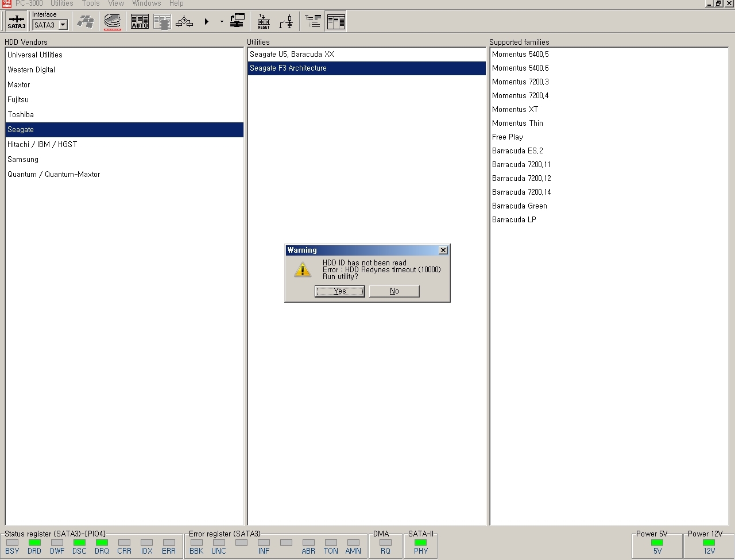This screenshot has height=560, width=735.
Task: Click the play arrow toolbar button
Action: (x=207, y=22)
